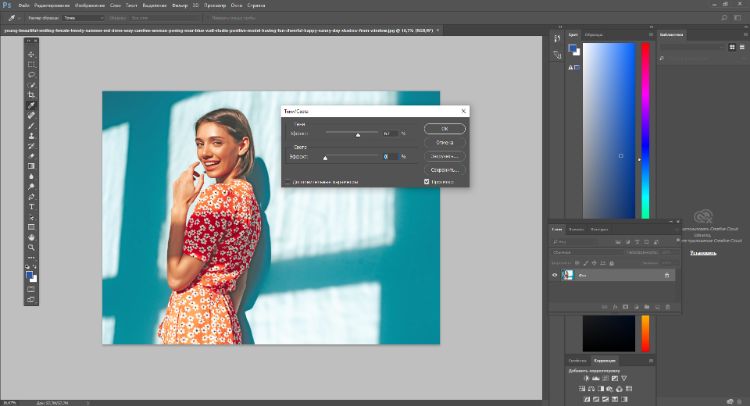Select the Type tool
The image size is (750, 406).
click(31, 207)
